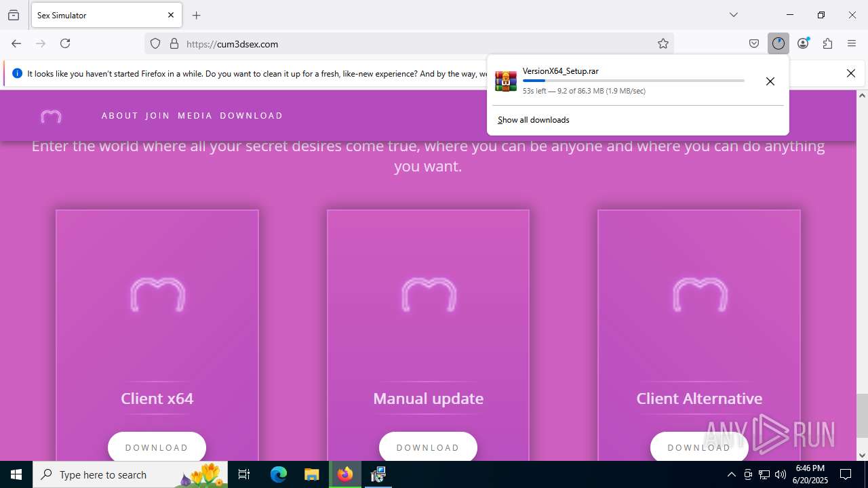Click the scrollbar down arrow
Screen dimensions: 868x488
click(x=863, y=455)
